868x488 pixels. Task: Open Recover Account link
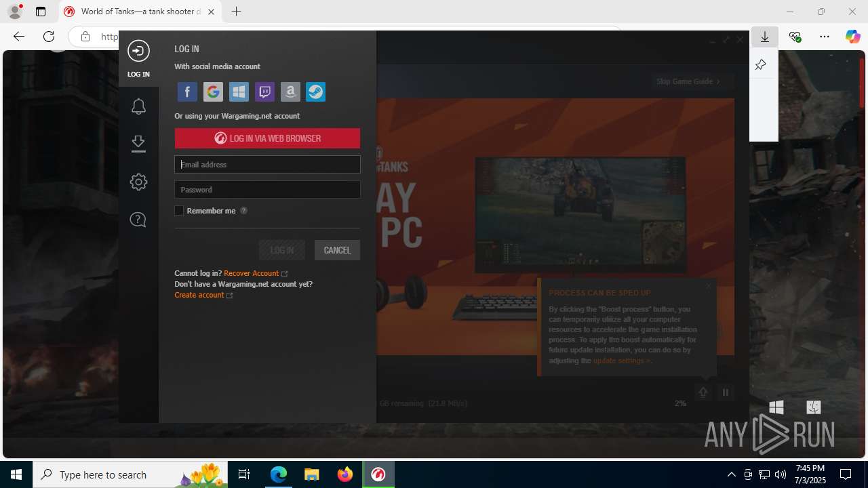pyautogui.click(x=252, y=273)
